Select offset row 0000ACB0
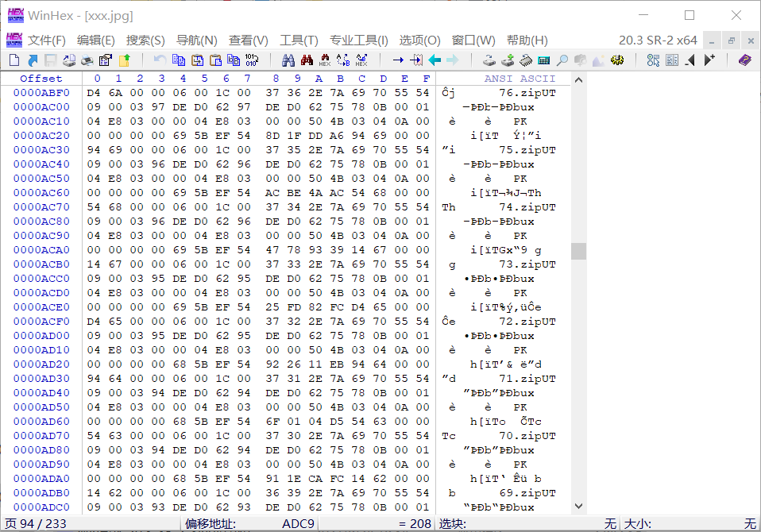Viewport: 761px width, 532px height. pos(41,264)
